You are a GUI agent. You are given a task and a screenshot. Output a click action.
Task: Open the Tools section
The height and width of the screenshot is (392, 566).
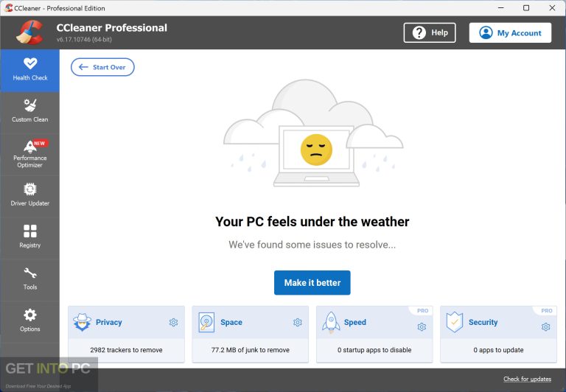[x=30, y=280]
